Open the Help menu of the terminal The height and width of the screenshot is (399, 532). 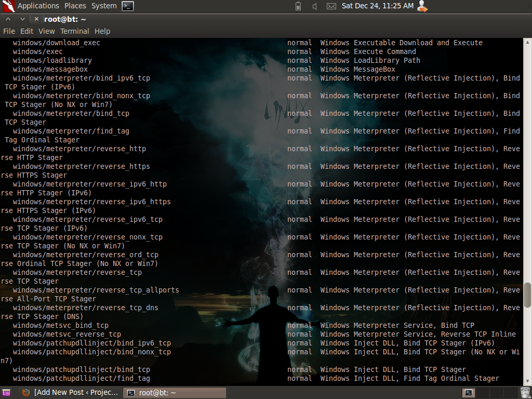(x=102, y=31)
